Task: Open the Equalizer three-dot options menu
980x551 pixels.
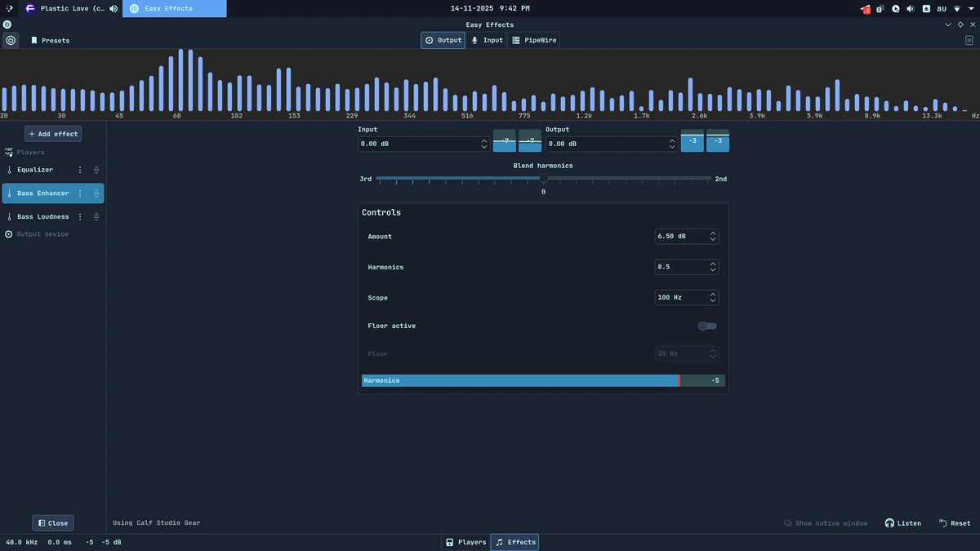Action: pyautogui.click(x=80, y=170)
